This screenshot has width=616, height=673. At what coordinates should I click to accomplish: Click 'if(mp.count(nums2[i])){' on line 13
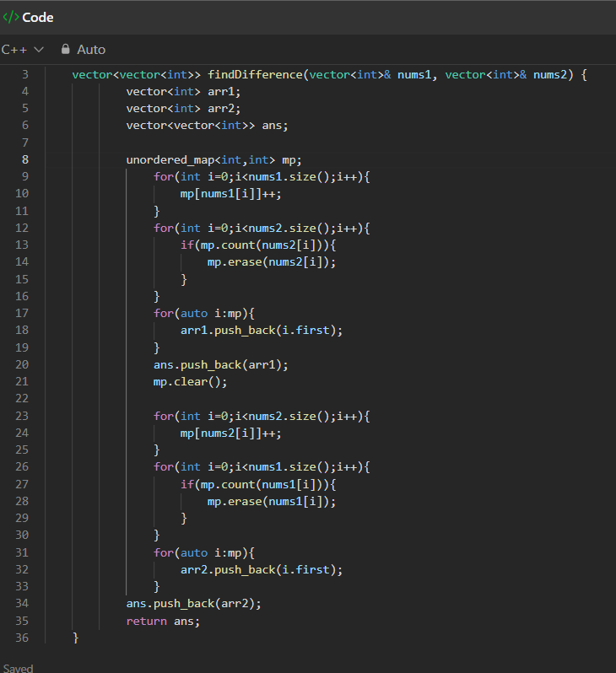point(258,245)
